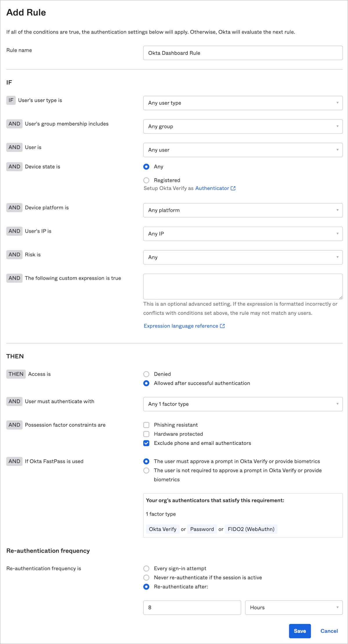Open the Hours time unit dropdown
The width and height of the screenshot is (348, 644).
coord(294,607)
